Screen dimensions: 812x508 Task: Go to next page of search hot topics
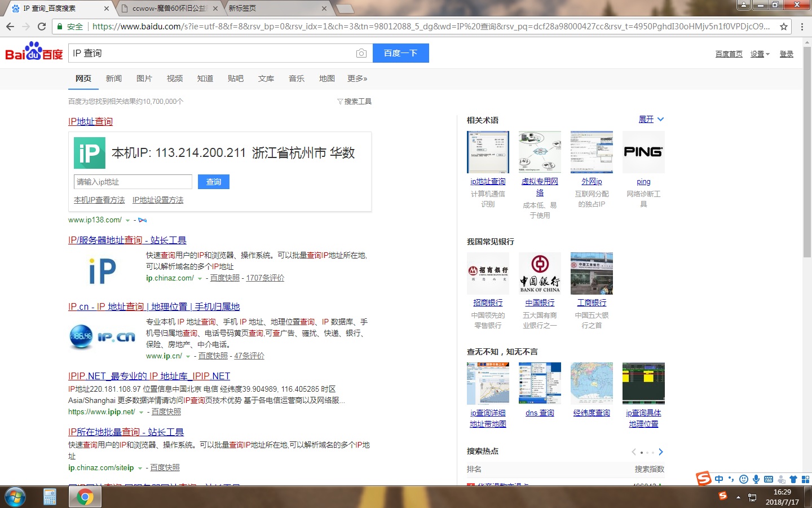(661, 452)
